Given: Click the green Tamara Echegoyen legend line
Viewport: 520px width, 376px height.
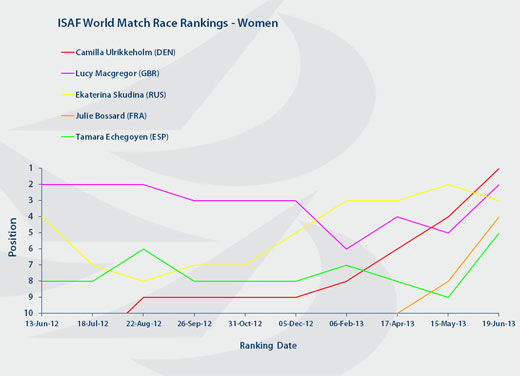Looking at the screenshot, I should (x=68, y=137).
